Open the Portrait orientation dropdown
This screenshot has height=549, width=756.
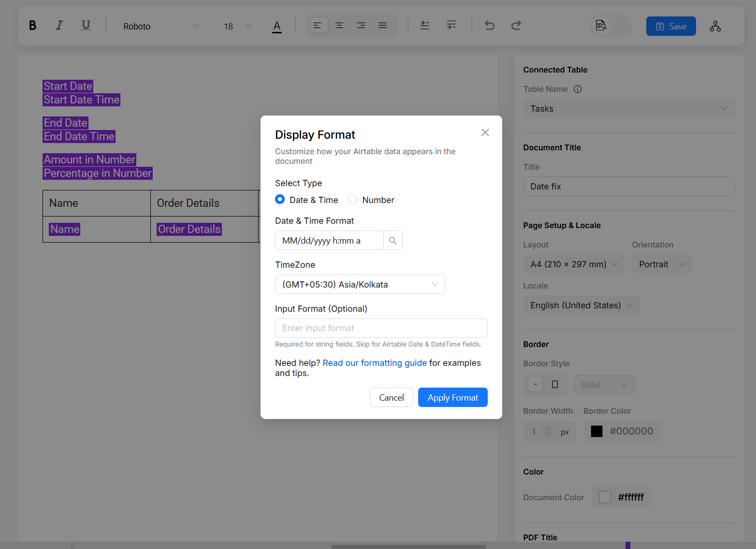pyautogui.click(x=662, y=264)
